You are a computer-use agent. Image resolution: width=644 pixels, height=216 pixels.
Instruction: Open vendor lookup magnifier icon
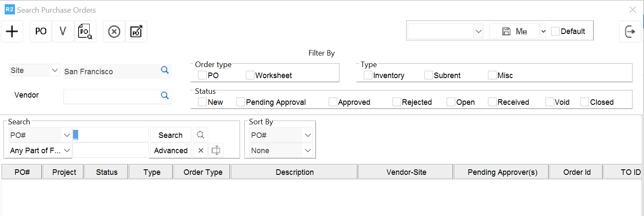click(165, 95)
